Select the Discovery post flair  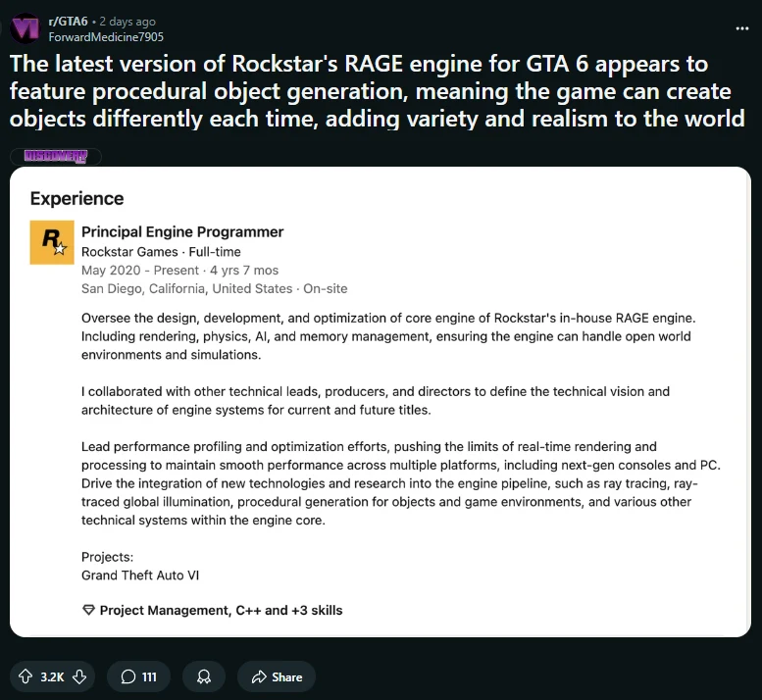56,156
